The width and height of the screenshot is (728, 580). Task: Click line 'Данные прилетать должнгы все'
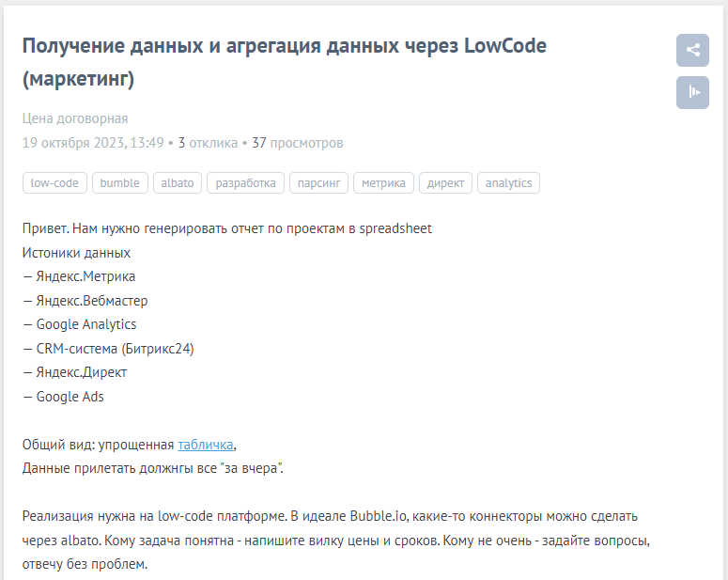(153, 468)
